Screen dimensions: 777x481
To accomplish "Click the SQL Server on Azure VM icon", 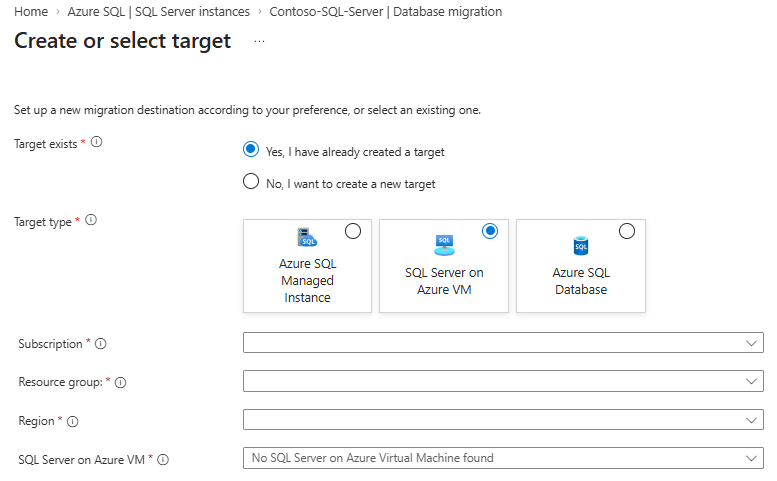I will 444,242.
